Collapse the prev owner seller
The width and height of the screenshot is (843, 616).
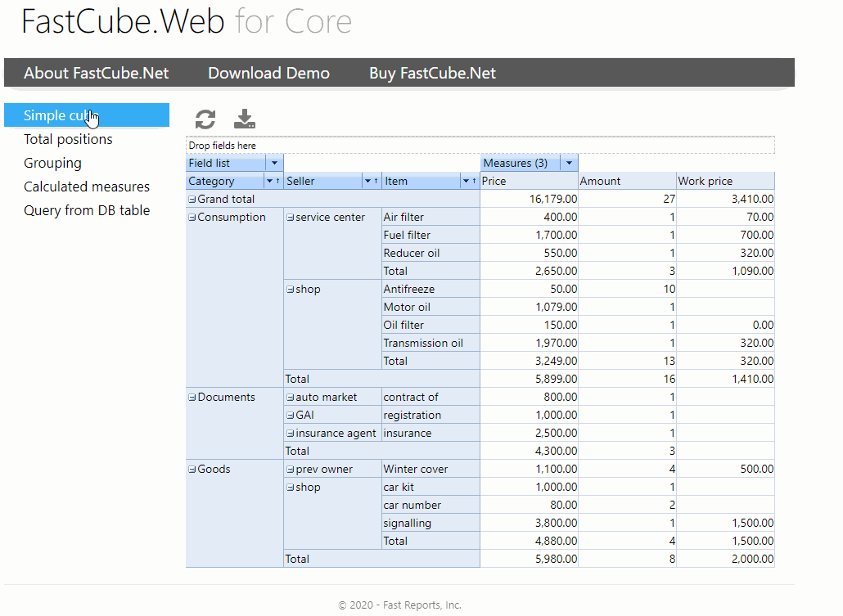point(291,470)
